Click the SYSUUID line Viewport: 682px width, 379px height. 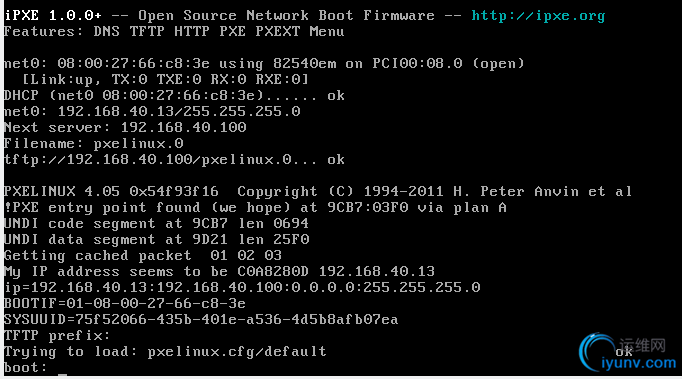(x=201, y=320)
